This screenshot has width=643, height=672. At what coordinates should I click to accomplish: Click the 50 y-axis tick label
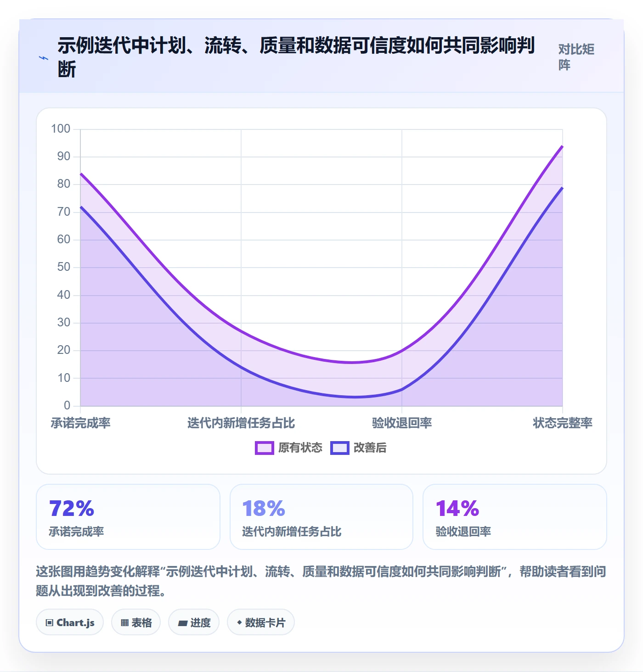pos(64,267)
